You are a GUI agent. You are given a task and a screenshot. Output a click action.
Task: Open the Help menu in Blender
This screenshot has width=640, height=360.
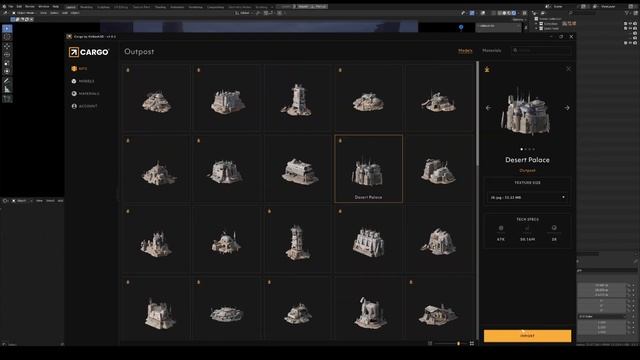tap(56, 7)
